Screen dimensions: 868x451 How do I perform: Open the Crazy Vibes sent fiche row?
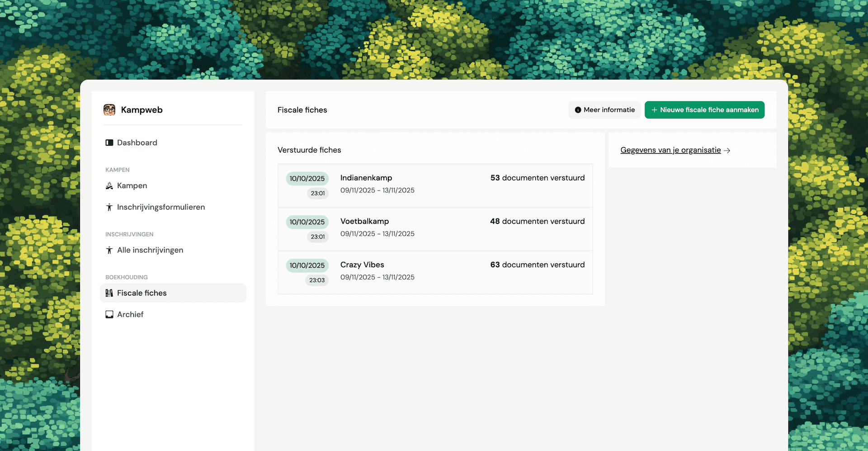(x=435, y=272)
